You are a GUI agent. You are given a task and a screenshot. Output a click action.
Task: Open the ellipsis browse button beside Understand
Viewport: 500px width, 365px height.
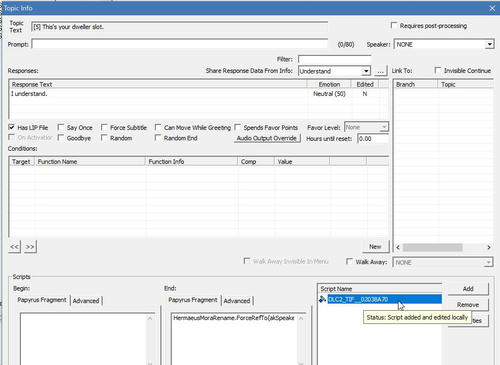[380, 71]
